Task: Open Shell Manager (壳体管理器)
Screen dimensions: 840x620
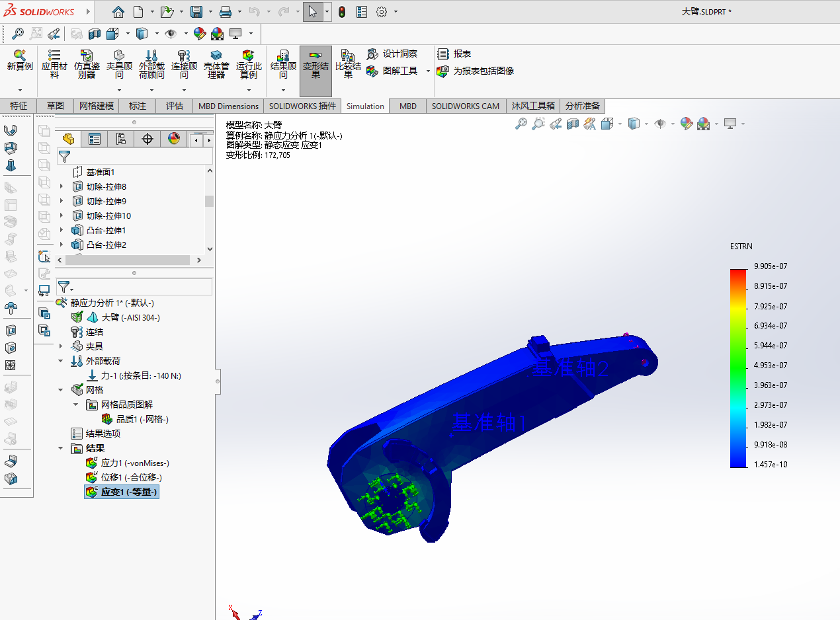Action: point(216,63)
